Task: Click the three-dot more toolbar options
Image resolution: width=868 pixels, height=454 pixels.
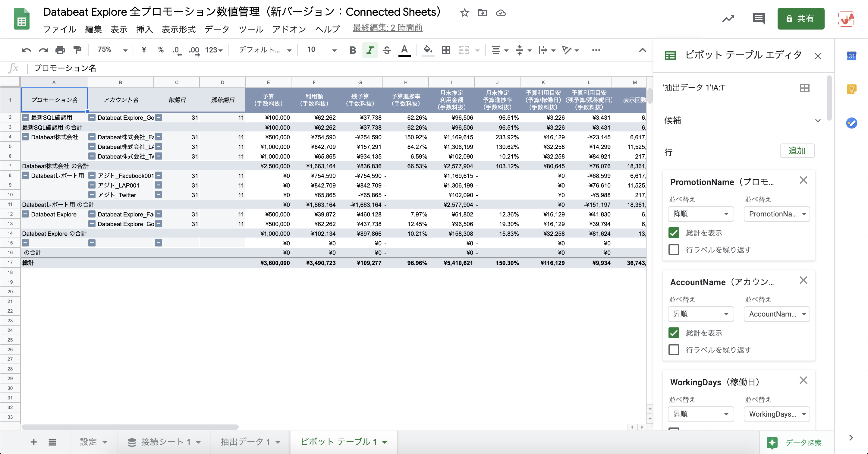Action: (596, 50)
